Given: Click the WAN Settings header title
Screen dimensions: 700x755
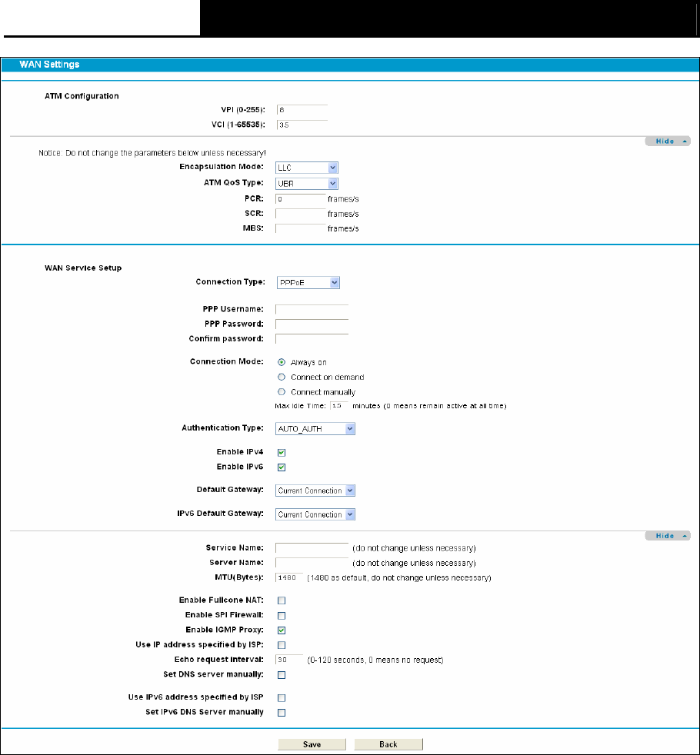Looking at the screenshot, I should coord(49,65).
